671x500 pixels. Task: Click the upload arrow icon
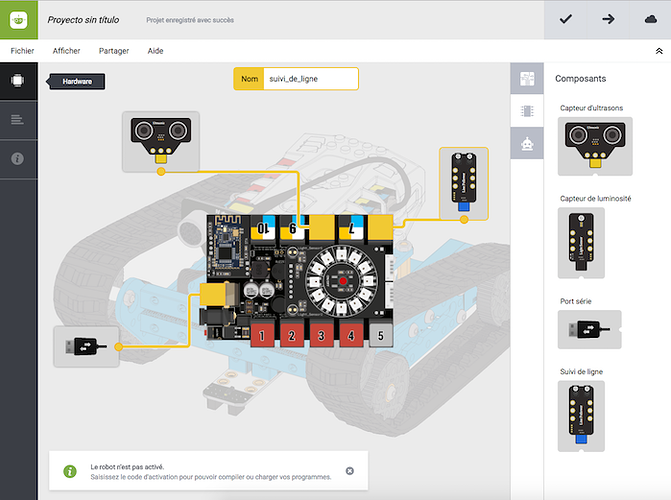(608, 19)
